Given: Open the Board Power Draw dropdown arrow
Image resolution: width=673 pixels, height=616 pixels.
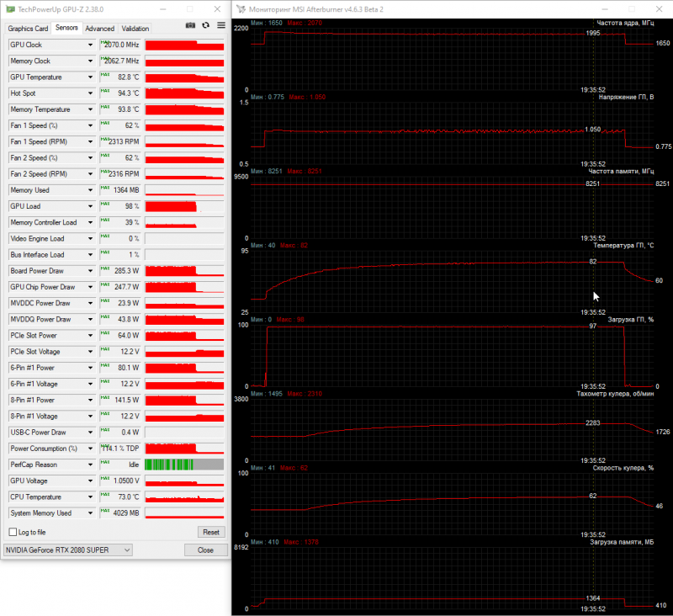Looking at the screenshot, I should click(x=91, y=271).
